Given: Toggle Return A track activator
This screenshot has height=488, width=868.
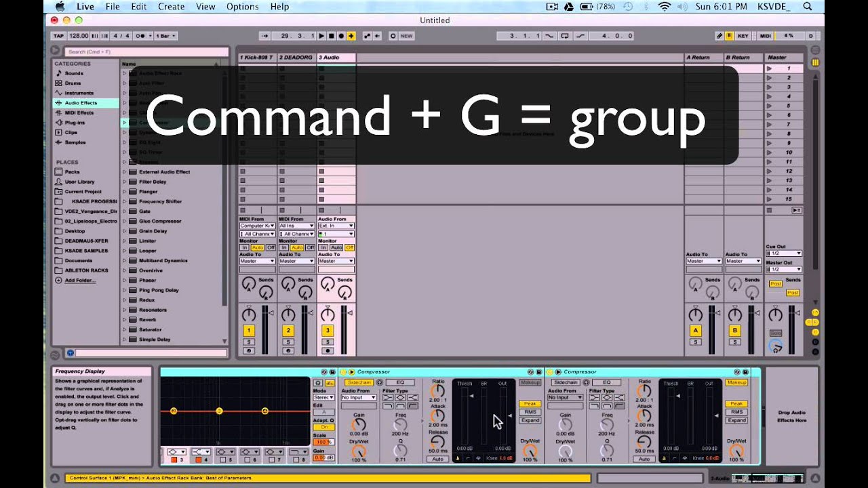Looking at the screenshot, I should [695, 331].
